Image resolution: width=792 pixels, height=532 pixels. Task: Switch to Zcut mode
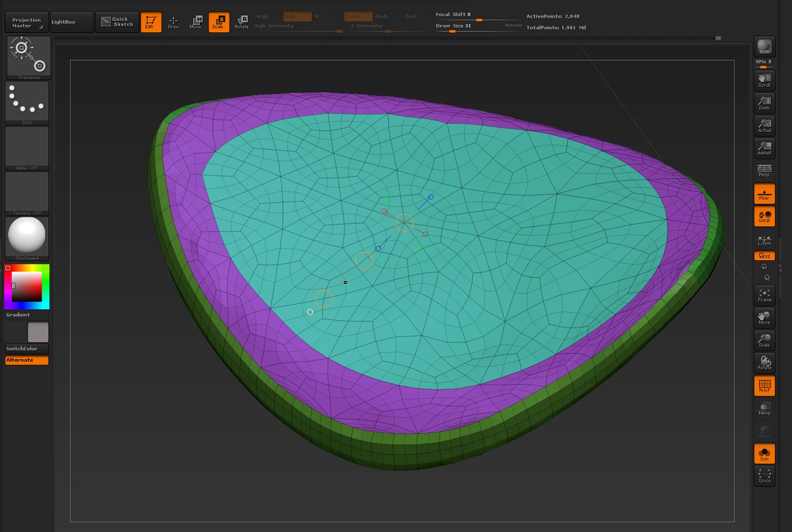411,17
